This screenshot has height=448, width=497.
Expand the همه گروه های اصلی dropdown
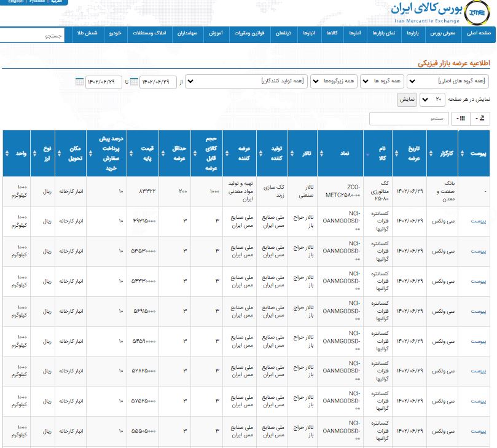pos(448,82)
